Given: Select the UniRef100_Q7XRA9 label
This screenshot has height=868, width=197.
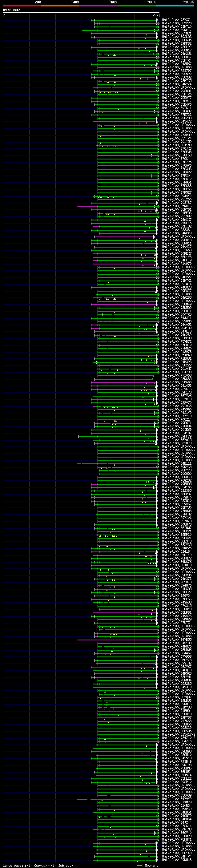Looking at the screenshot, I should 177,135.
